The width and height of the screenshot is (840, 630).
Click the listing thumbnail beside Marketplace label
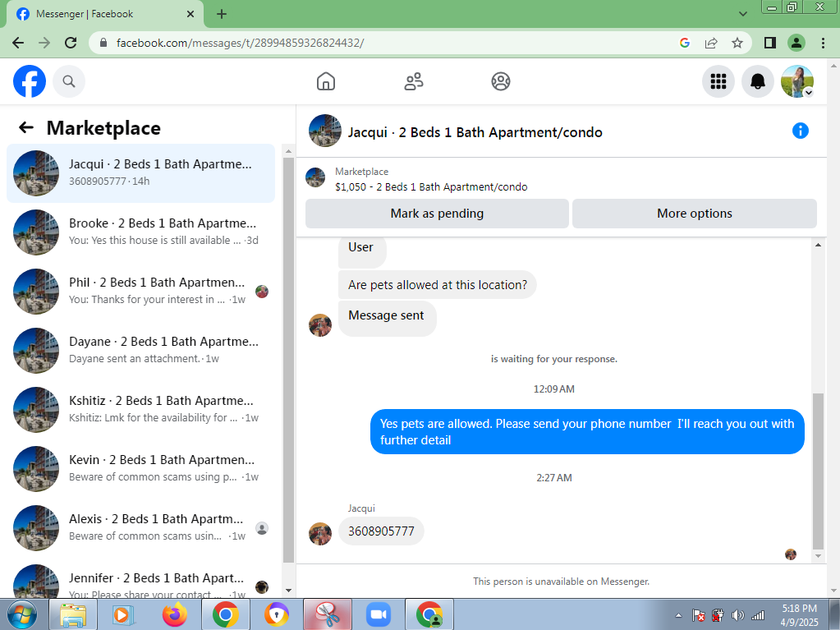point(315,177)
